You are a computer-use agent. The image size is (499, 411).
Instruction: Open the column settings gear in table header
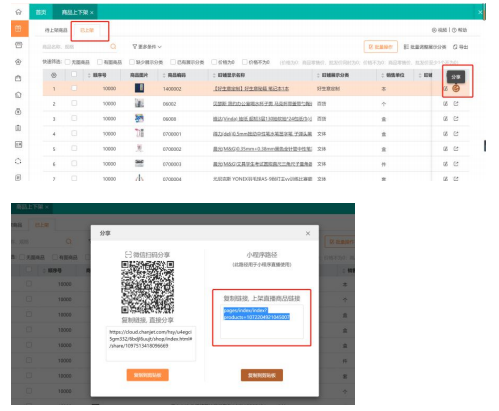point(54,75)
